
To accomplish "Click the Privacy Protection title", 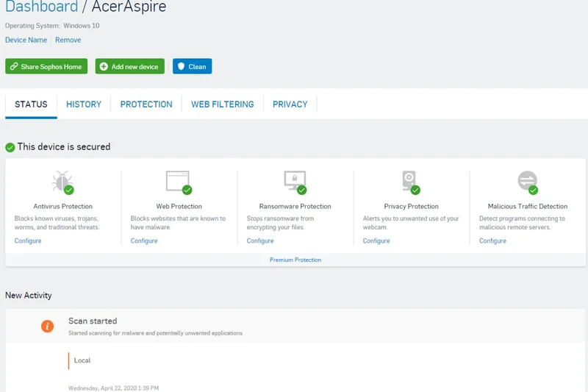I will pyautogui.click(x=411, y=207).
